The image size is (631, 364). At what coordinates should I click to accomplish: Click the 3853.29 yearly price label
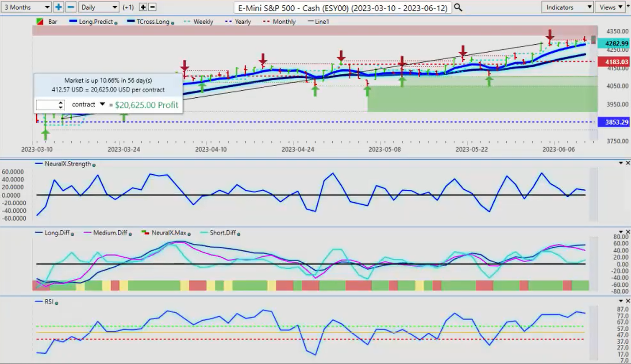(x=613, y=122)
